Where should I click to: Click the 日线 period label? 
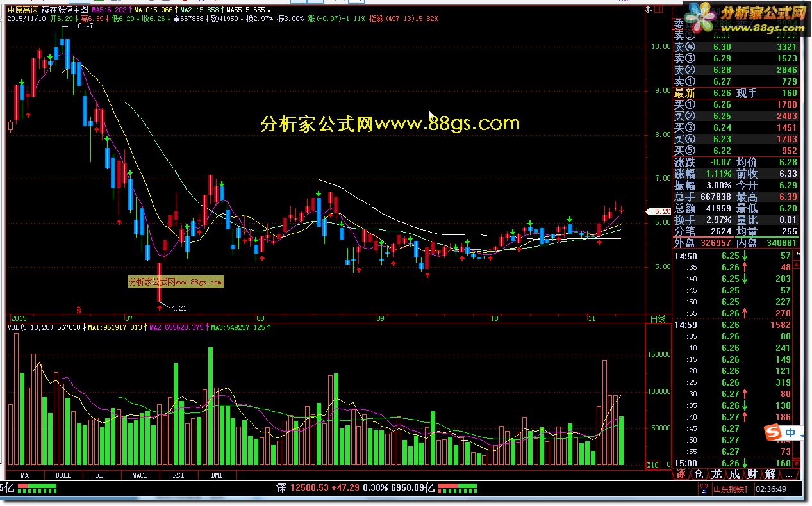click(x=658, y=318)
